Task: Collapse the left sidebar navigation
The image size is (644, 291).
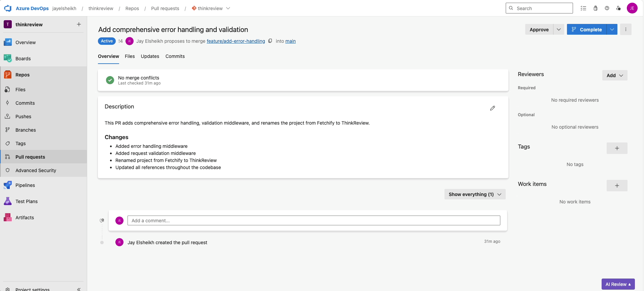Action: 79,289
